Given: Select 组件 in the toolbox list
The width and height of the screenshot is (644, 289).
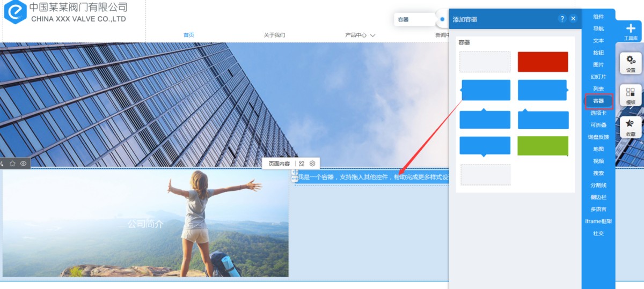Looking at the screenshot, I should click(598, 17).
